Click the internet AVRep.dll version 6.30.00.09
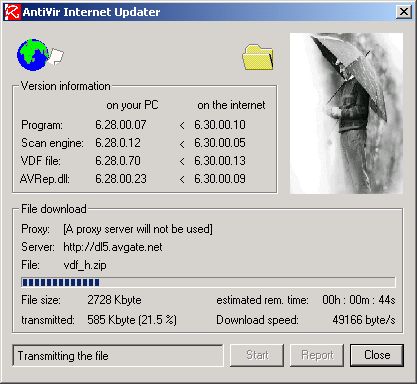 (220, 179)
